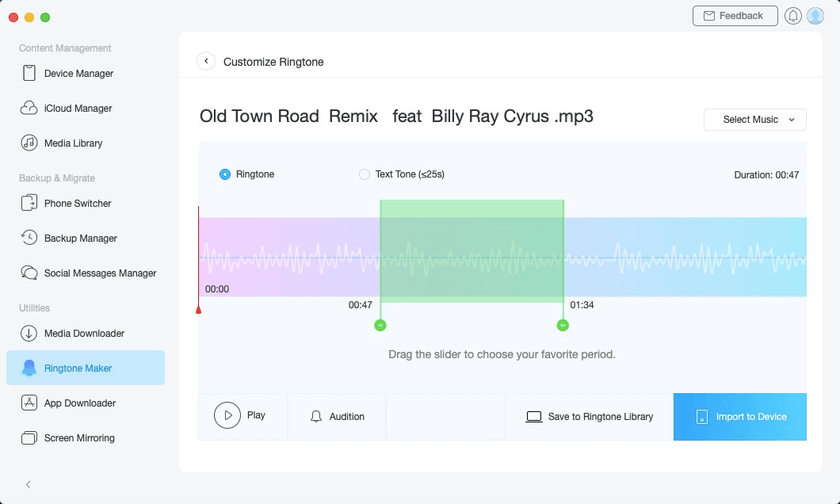Click Import to Device label

pyautogui.click(x=751, y=417)
